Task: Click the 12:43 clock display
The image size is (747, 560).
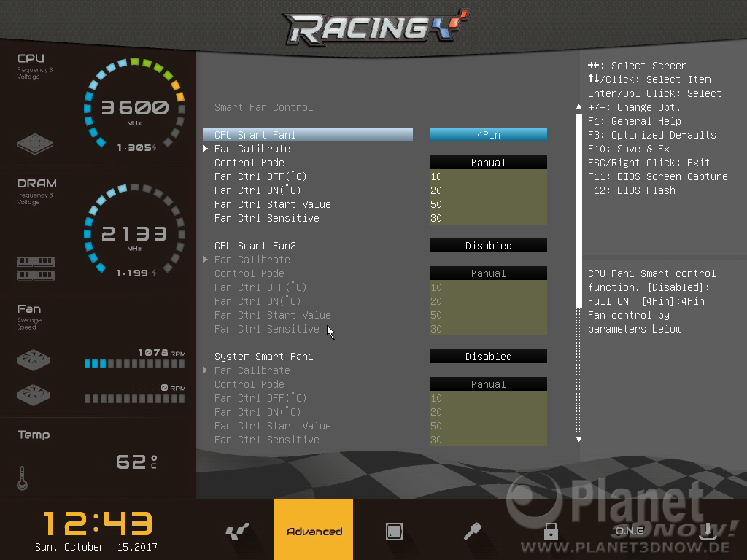Action: tap(98, 524)
